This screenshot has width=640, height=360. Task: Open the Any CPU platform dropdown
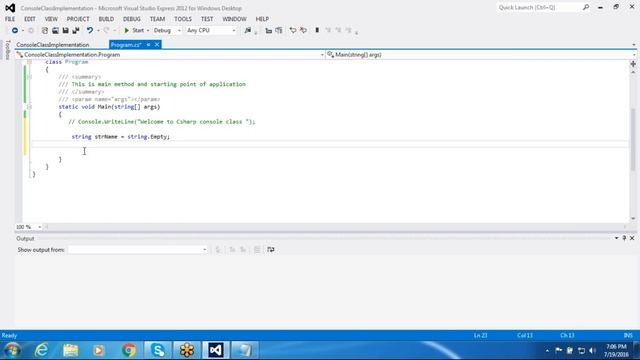point(211,31)
